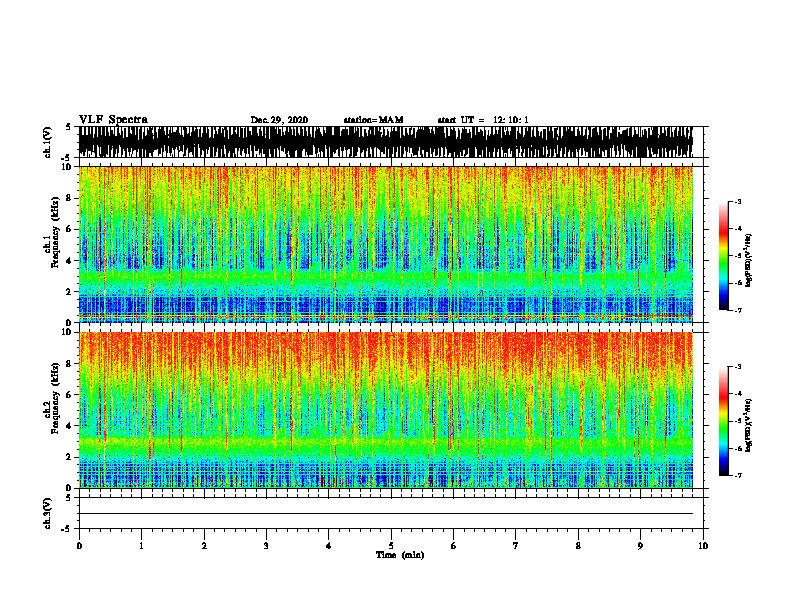Click time axis tick label "3"
This screenshot has height=612, width=792.
266,546
